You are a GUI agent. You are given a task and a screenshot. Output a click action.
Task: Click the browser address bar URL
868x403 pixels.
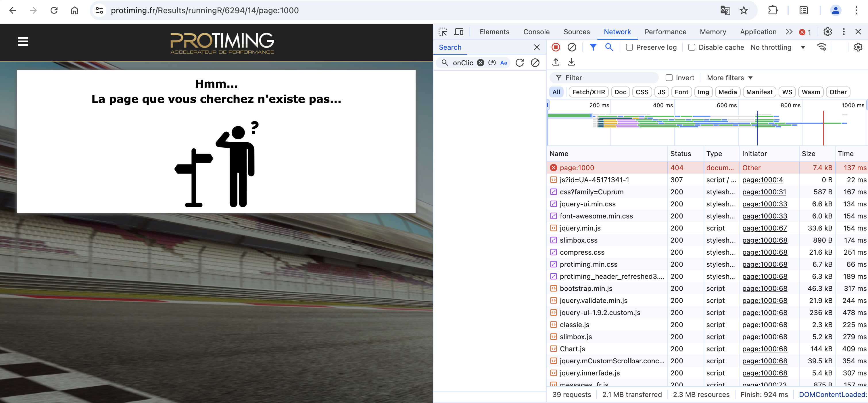(205, 10)
